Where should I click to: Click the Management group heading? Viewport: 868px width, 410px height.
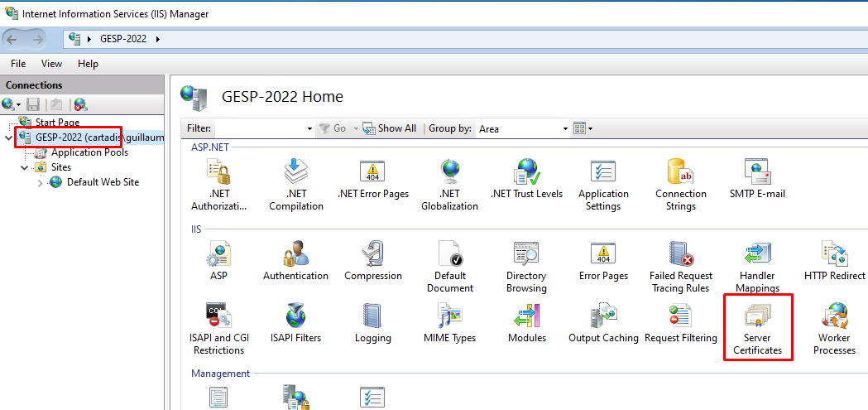[x=221, y=374]
